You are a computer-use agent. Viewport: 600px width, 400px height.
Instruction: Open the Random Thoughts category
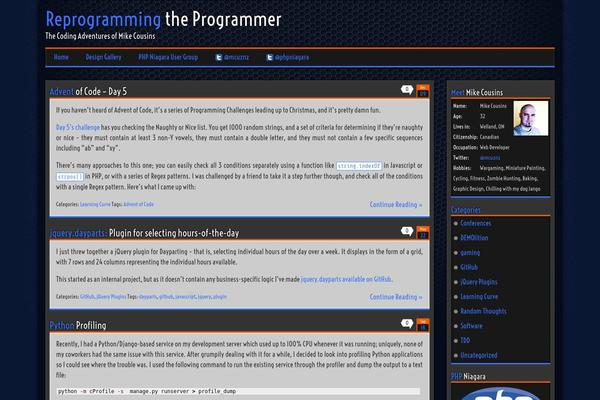(483, 311)
